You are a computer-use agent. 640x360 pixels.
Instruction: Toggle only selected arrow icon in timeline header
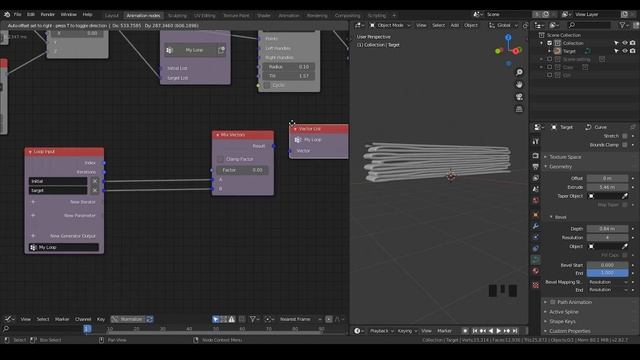tap(216, 319)
